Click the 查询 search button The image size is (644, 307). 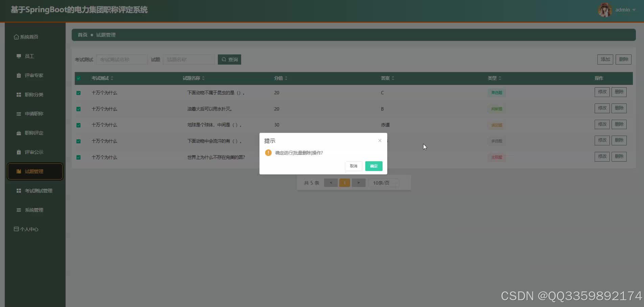pyautogui.click(x=229, y=59)
